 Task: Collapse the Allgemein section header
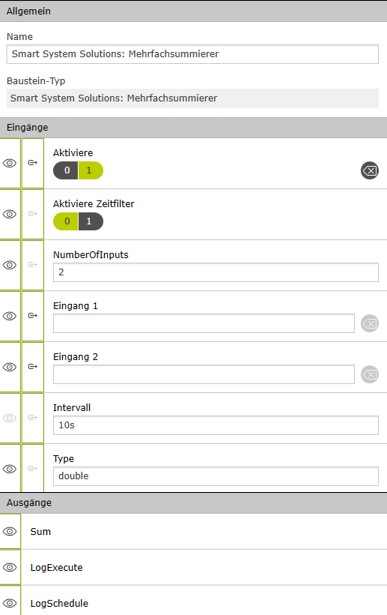pos(193,11)
